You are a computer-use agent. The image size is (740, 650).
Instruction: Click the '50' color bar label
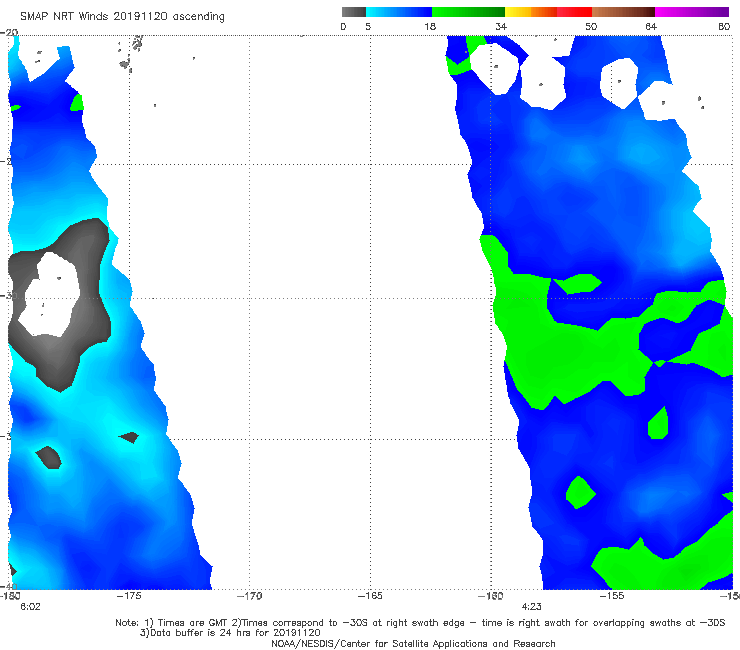click(x=591, y=26)
